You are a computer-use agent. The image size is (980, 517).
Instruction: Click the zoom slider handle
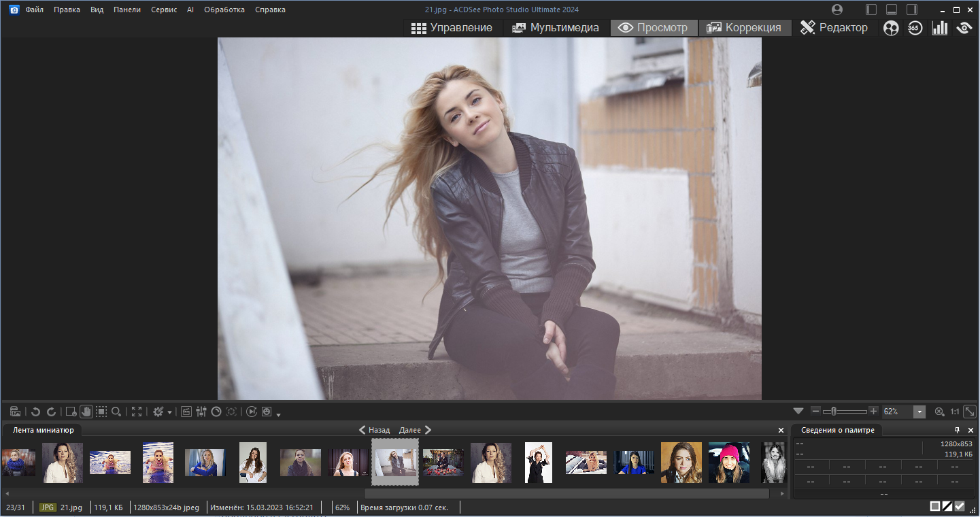833,412
